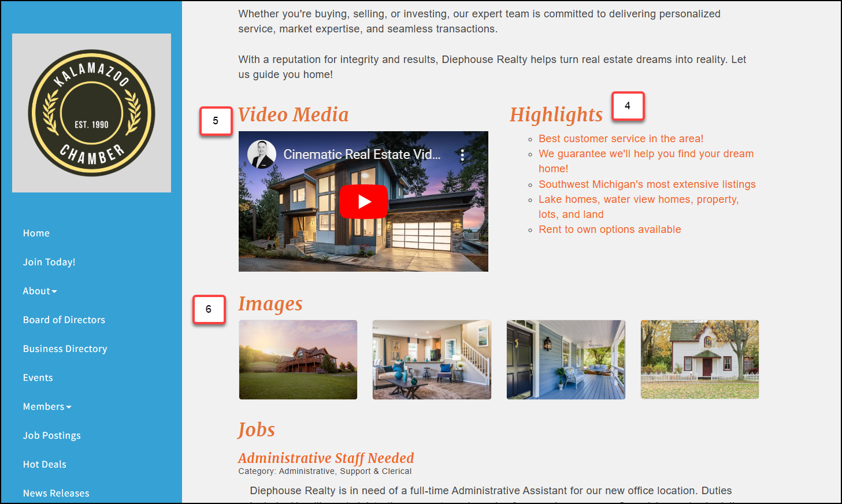Click 'Best customer service in the area!' highlight
The image size is (842, 504).
[621, 139]
